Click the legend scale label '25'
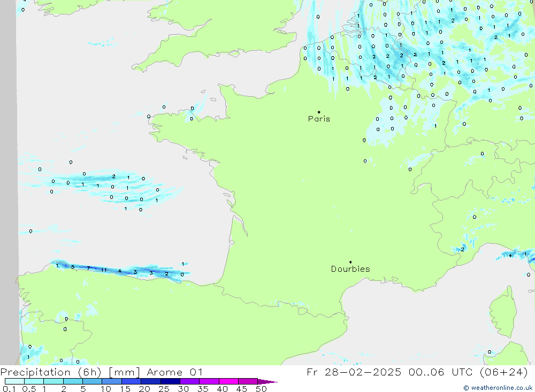The image size is (535, 392). [164, 389]
